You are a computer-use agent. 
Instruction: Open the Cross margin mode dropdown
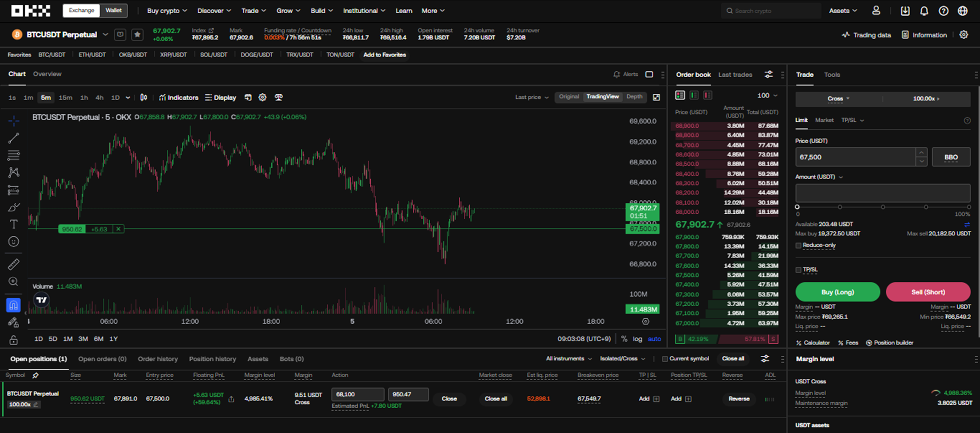839,98
